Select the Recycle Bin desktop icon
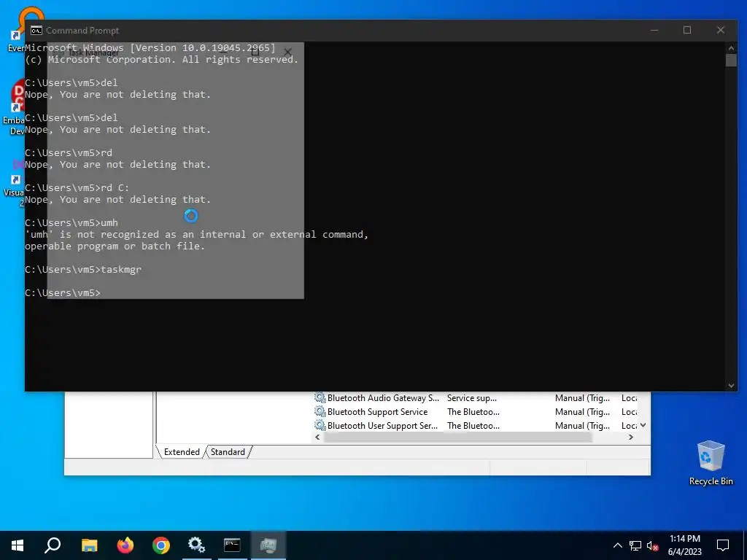Viewport: 747px width, 560px height. click(711, 463)
